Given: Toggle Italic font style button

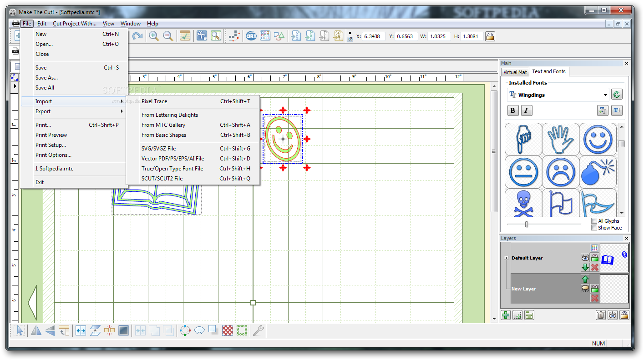Looking at the screenshot, I should click(527, 110).
